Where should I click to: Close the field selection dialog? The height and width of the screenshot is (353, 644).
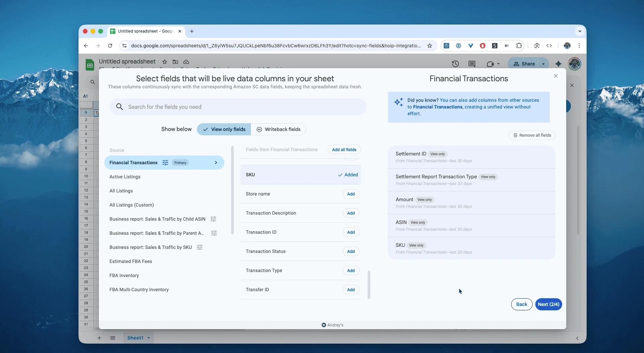click(x=556, y=76)
